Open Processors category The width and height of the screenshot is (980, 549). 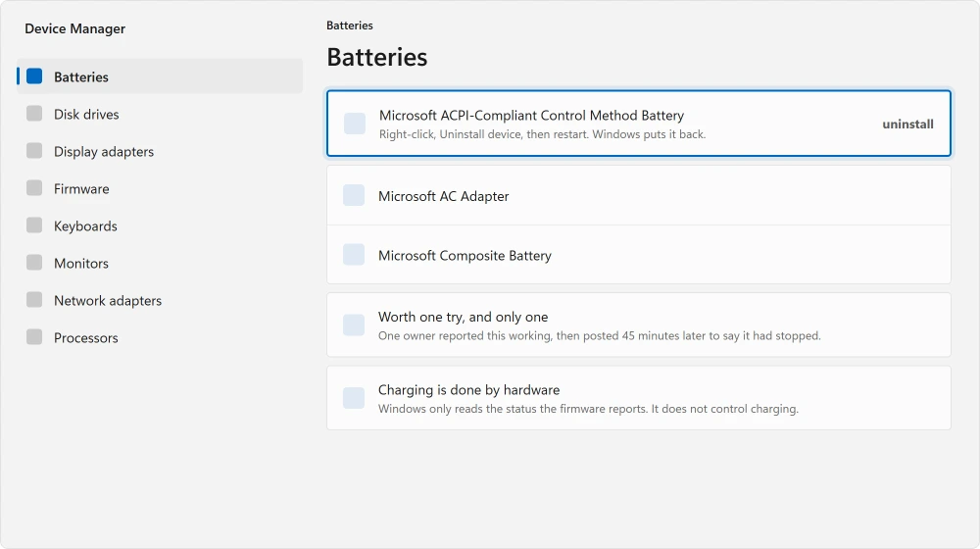160,337
